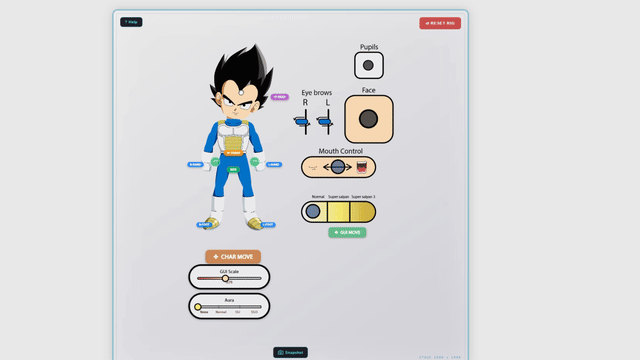
Task: Select the blue L-HAND rig handle
Action: coord(274,164)
